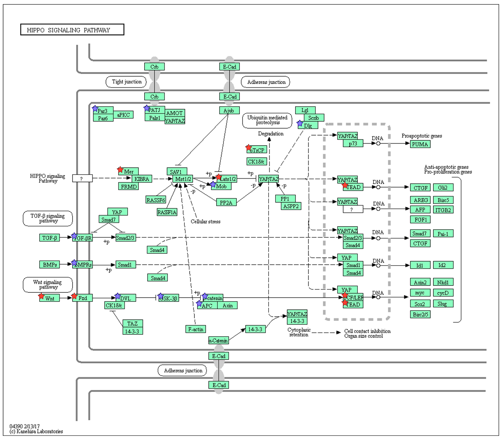Screen dimensions: 504x439
Task: Select the Mst1/2 gene node
Action: coord(183,179)
